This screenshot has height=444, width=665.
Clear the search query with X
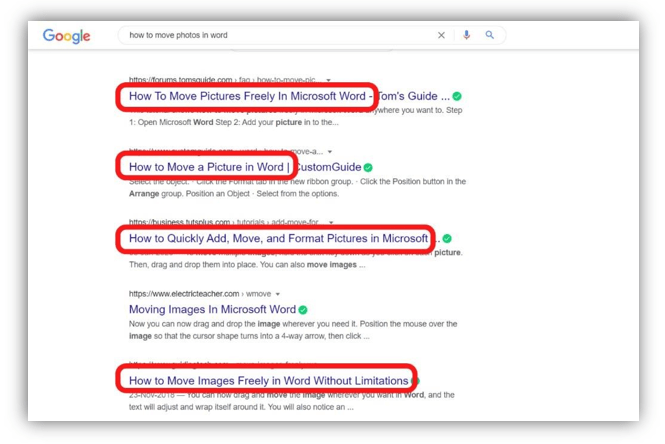coord(441,35)
